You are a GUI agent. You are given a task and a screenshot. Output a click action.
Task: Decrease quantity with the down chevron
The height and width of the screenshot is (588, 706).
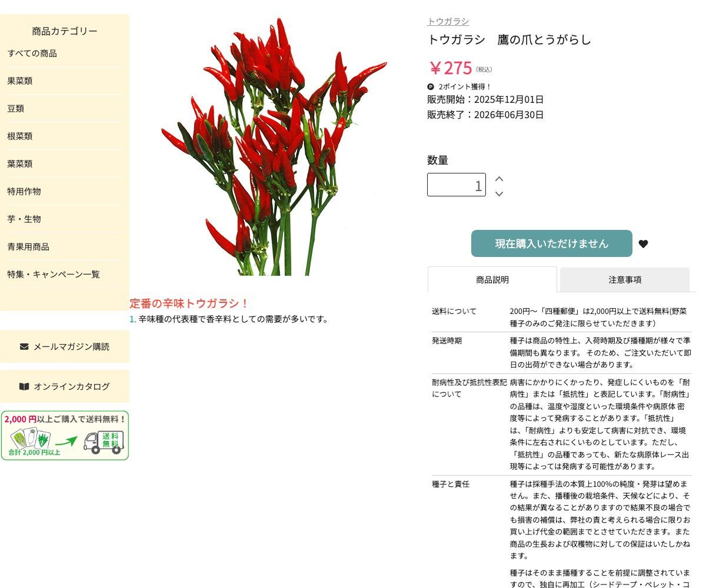click(499, 193)
